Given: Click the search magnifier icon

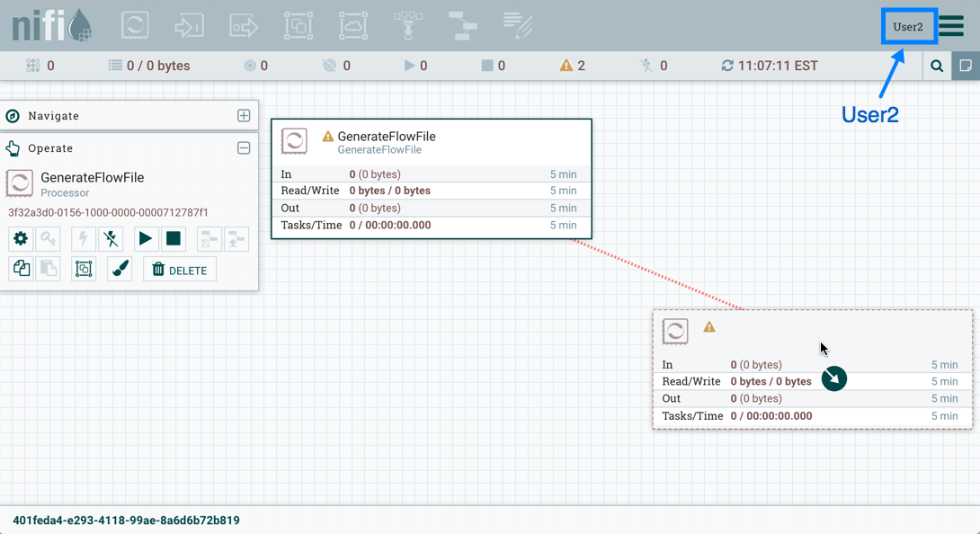Looking at the screenshot, I should (x=937, y=66).
